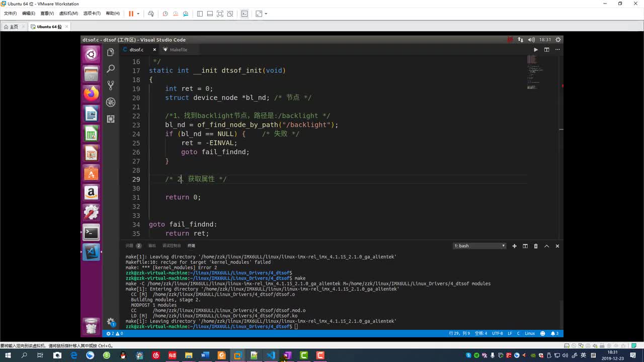Screen dimensions: 644x362
Task: Click the Windows Start button
Action: click(8, 355)
